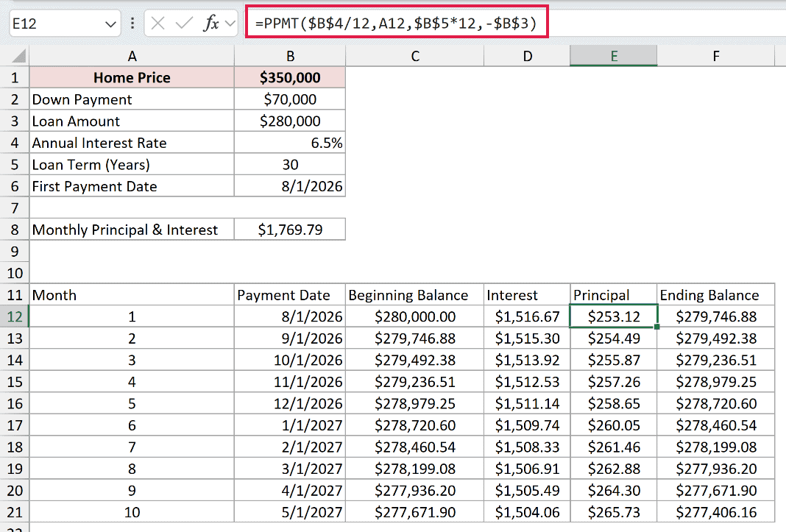Select the $70,000 down payment value

click(290, 99)
